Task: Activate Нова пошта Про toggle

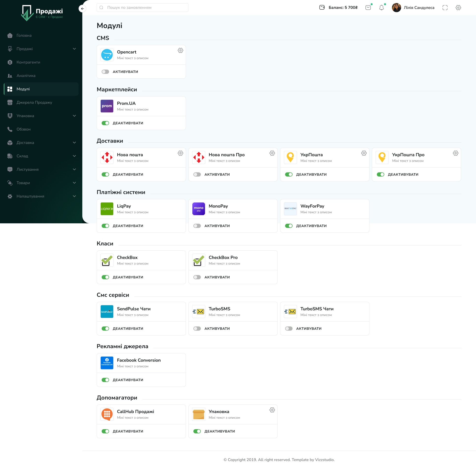Action: 197,174
